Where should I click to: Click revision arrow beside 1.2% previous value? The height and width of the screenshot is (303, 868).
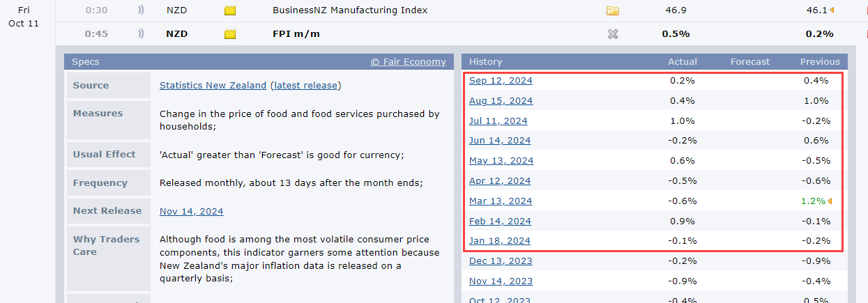[x=829, y=201]
